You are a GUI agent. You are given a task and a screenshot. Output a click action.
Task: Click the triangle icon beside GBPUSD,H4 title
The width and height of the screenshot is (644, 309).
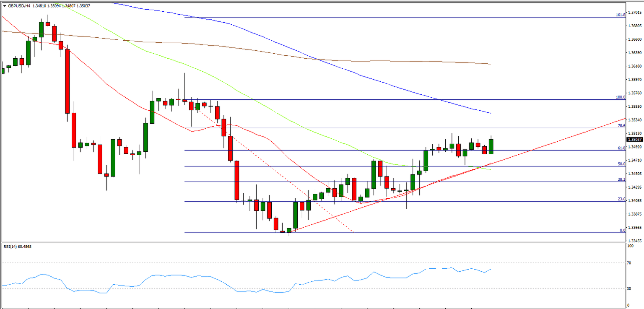[x=4, y=5]
